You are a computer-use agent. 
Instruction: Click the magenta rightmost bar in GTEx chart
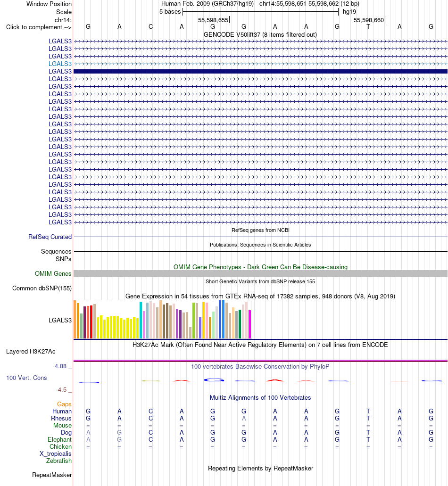coord(249,324)
